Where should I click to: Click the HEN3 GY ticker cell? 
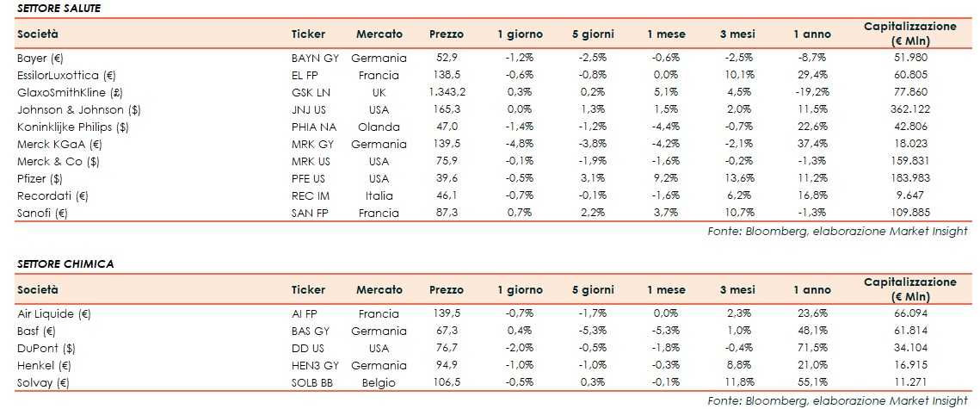pyautogui.click(x=315, y=365)
